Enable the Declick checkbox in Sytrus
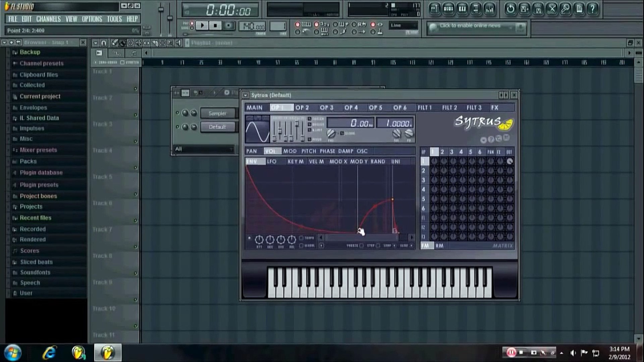Image resolution: width=644 pixels, height=362 pixels. coord(310,124)
